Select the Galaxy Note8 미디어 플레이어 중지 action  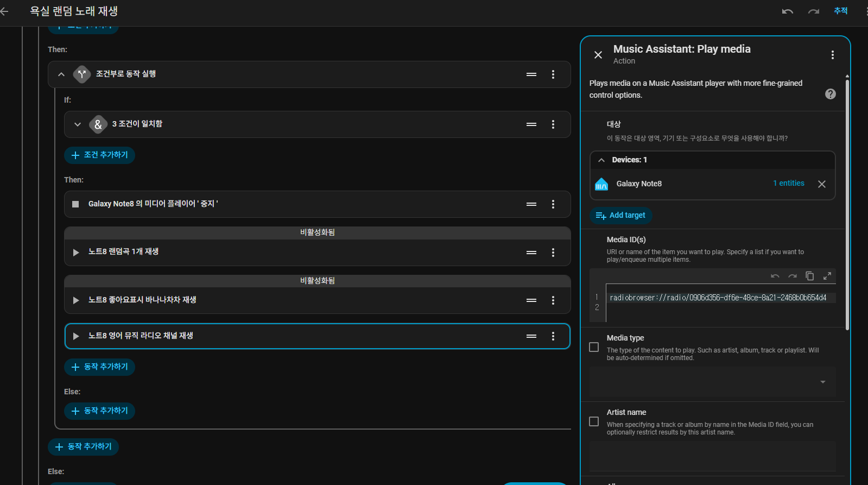(x=317, y=204)
